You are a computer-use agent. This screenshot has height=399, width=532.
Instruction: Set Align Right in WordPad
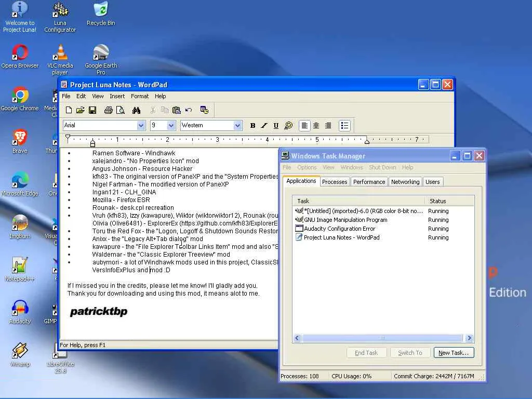[328, 126]
